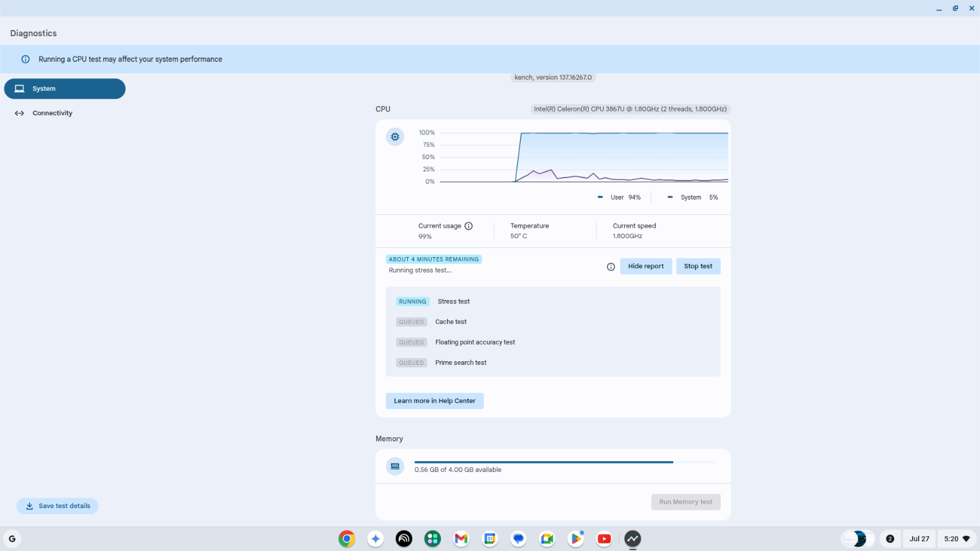Open Gmail from the shelf

(x=461, y=539)
